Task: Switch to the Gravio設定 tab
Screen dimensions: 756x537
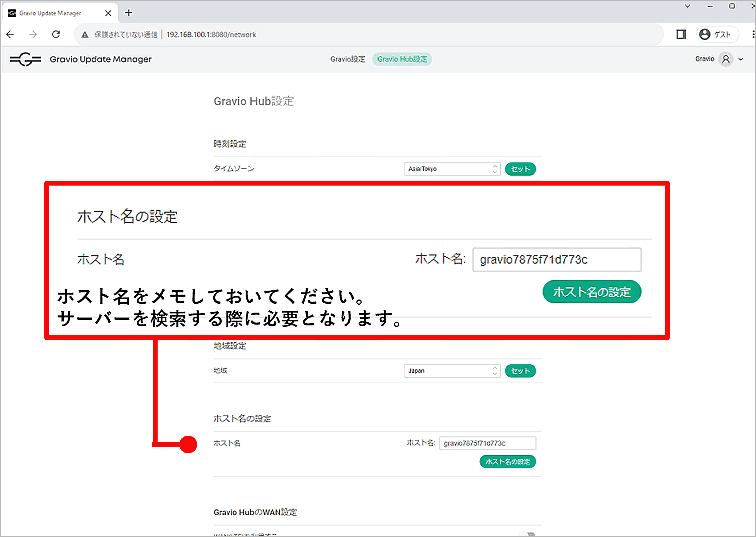Action: (x=348, y=59)
